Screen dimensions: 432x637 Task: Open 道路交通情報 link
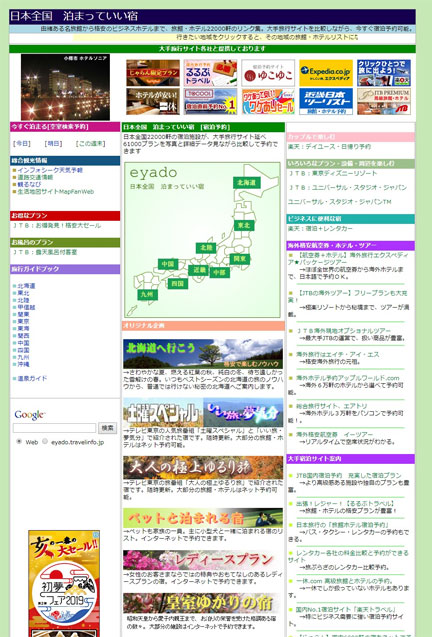pos(35,177)
